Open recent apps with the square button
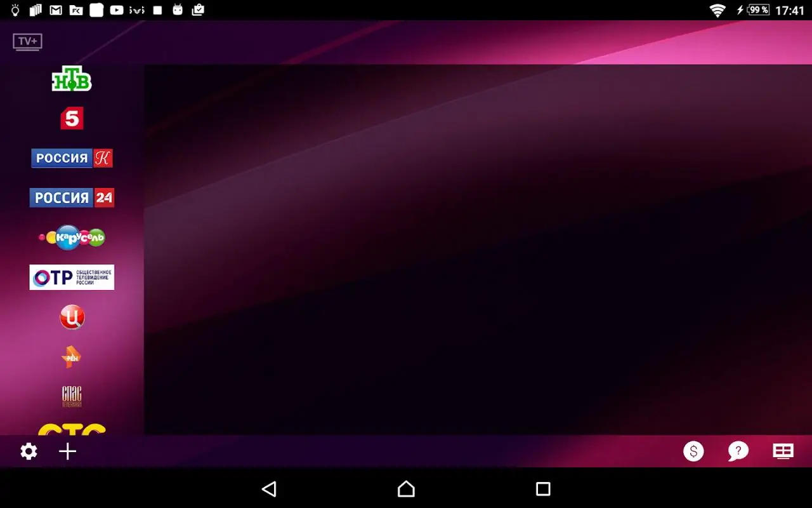 click(x=543, y=489)
